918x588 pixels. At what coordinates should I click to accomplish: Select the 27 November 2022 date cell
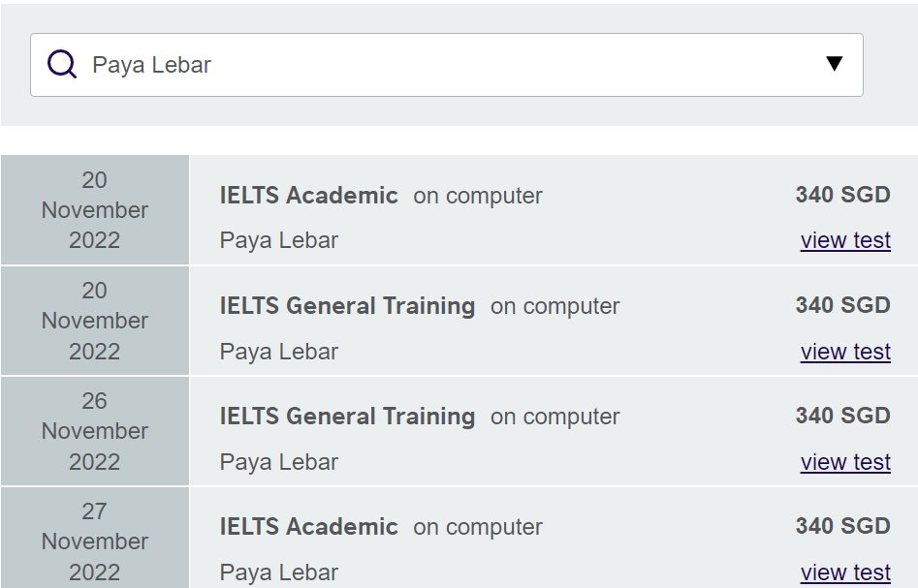pyautogui.click(x=94, y=541)
